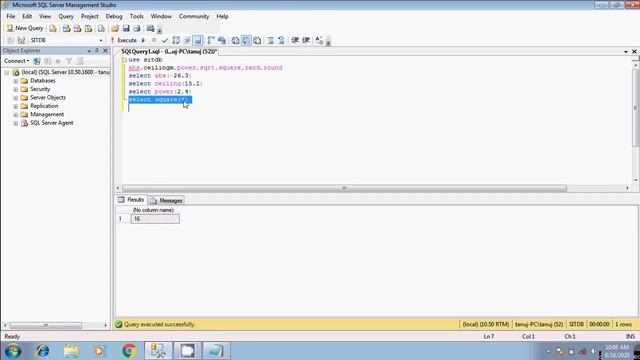Click the Analysis Services MDX Query icon
640x360 pixels.
66,28
